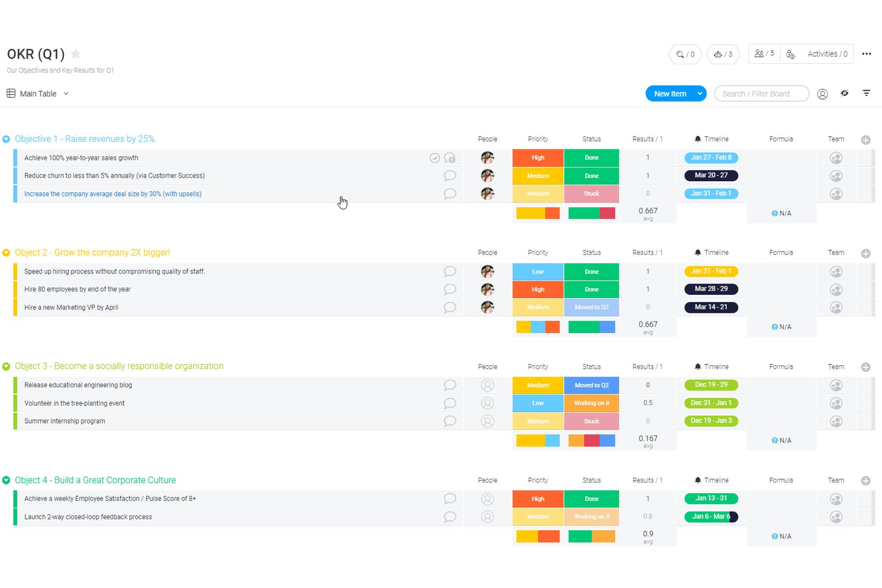The height and width of the screenshot is (588, 882).
Task: Open conversation for 'Hire 80 employees' item
Action: pyautogui.click(x=450, y=290)
